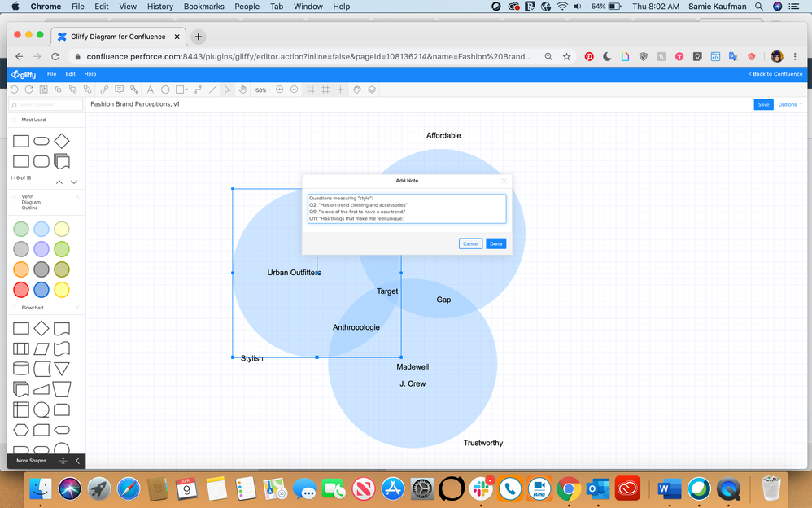Select the Connector tool
Viewport: 812px width, 508px height.
[x=198, y=90]
